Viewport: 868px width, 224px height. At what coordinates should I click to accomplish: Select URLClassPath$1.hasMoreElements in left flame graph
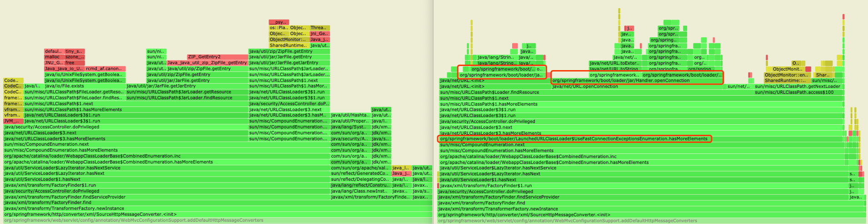point(136,110)
